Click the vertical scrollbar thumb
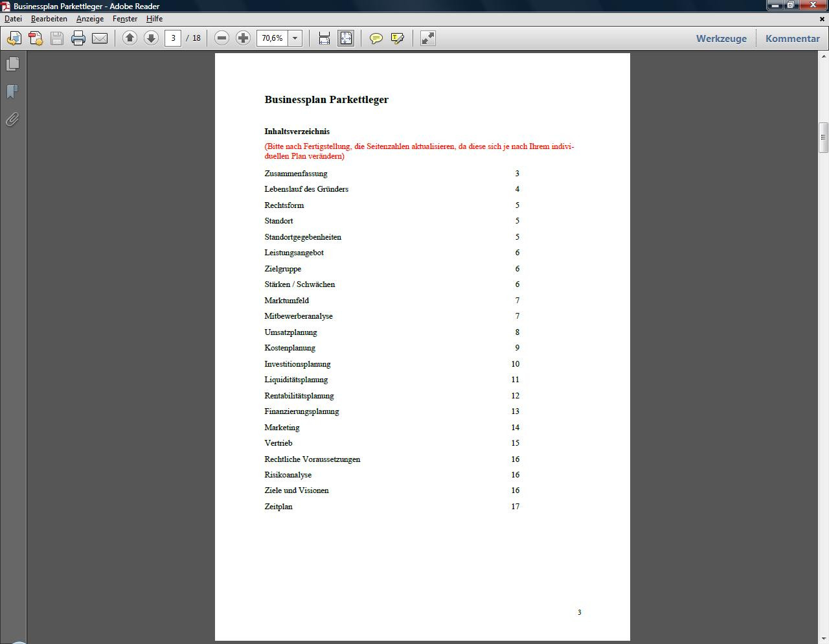Image resolution: width=829 pixels, height=644 pixels. (824, 137)
